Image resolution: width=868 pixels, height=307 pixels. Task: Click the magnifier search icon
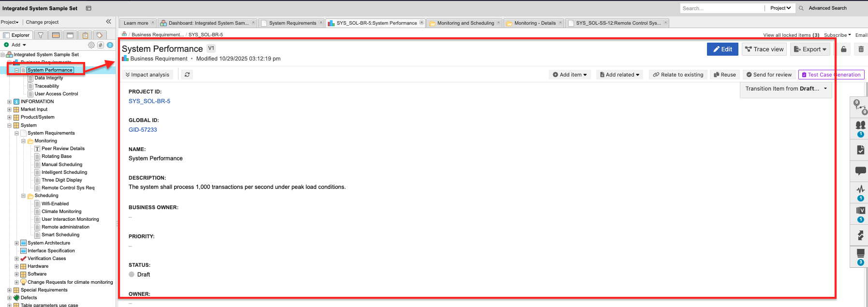(x=801, y=8)
